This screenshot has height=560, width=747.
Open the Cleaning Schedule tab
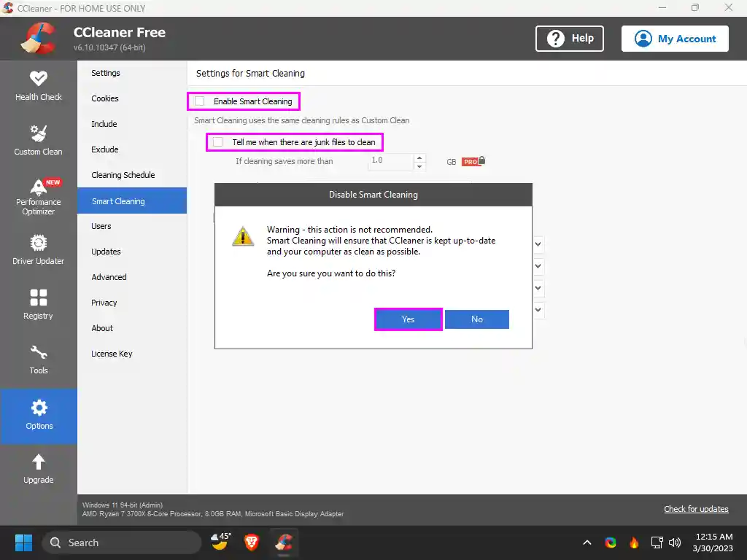click(122, 175)
